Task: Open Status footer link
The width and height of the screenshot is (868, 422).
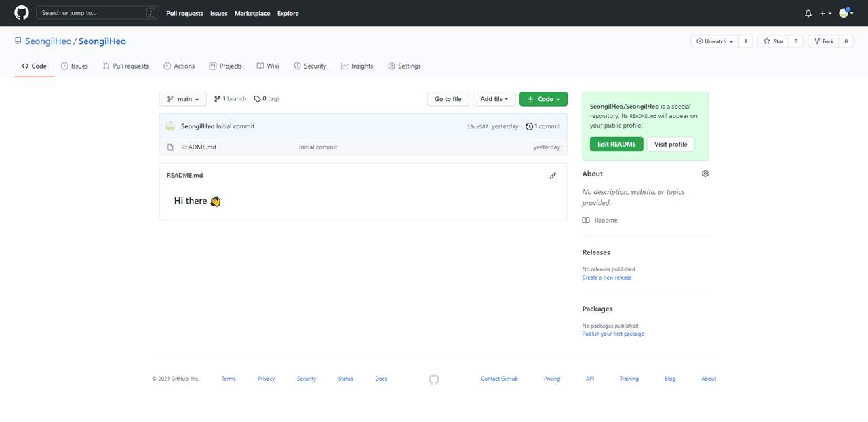Action: click(x=346, y=379)
